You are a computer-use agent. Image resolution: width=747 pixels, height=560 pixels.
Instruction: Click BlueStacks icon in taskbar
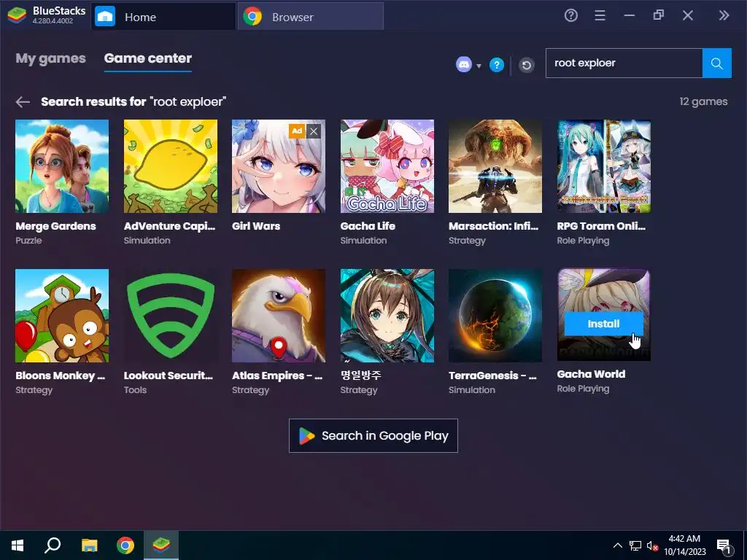pyautogui.click(x=161, y=545)
